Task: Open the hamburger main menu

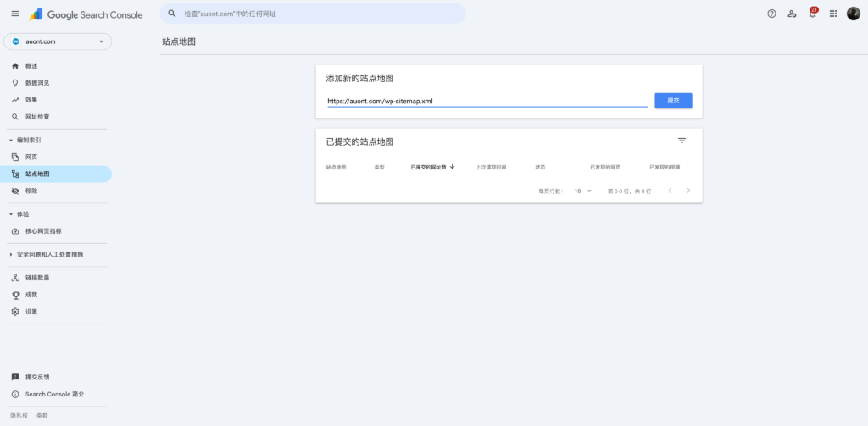Action: (15, 14)
